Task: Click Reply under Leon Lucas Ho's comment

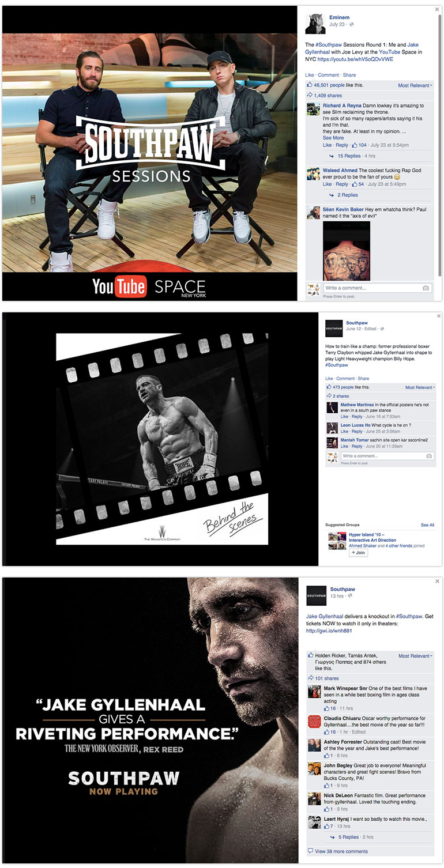Action: pyautogui.click(x=358, y=431)
